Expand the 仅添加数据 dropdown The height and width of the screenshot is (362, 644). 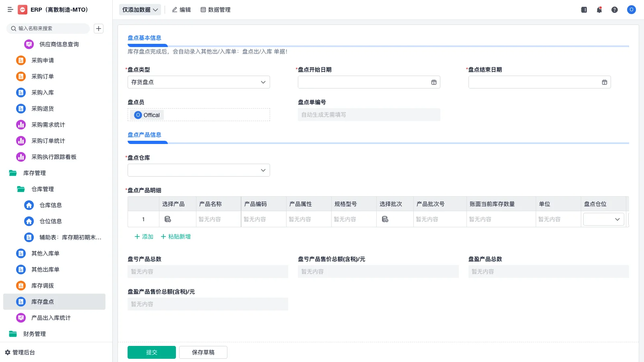(x=140, y=9)
